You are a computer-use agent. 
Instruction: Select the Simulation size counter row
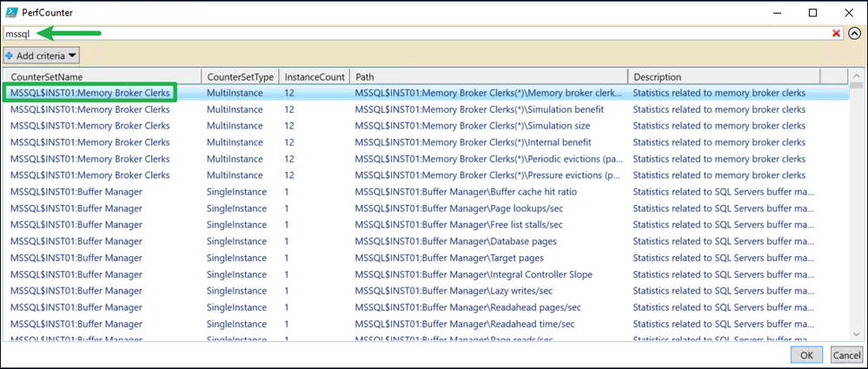pyautogui.click(x=427, y=126)
